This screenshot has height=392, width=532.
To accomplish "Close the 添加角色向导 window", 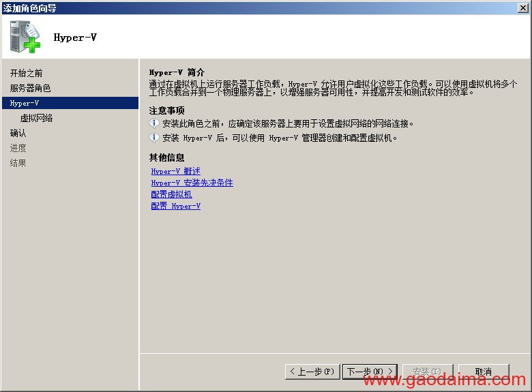I will tap(523, 7).
